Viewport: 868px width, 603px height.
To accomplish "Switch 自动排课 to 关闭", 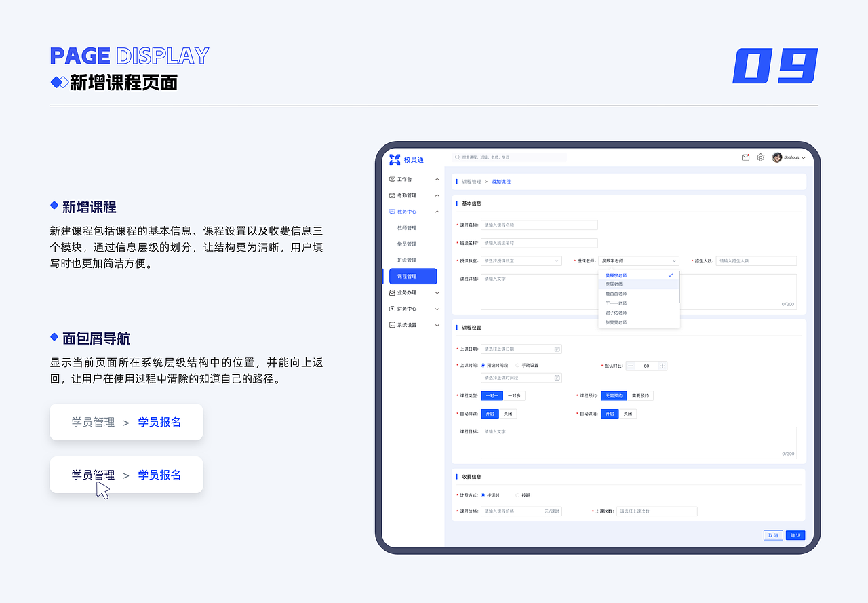I will (506, 413).
